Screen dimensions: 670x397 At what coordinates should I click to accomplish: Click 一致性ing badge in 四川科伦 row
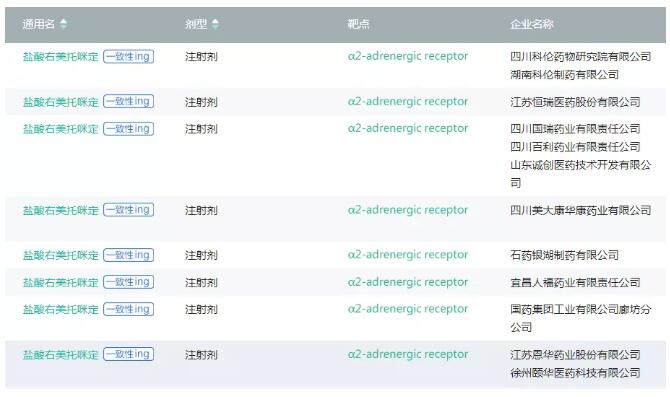pyautogui.click(x=129, y=56)
